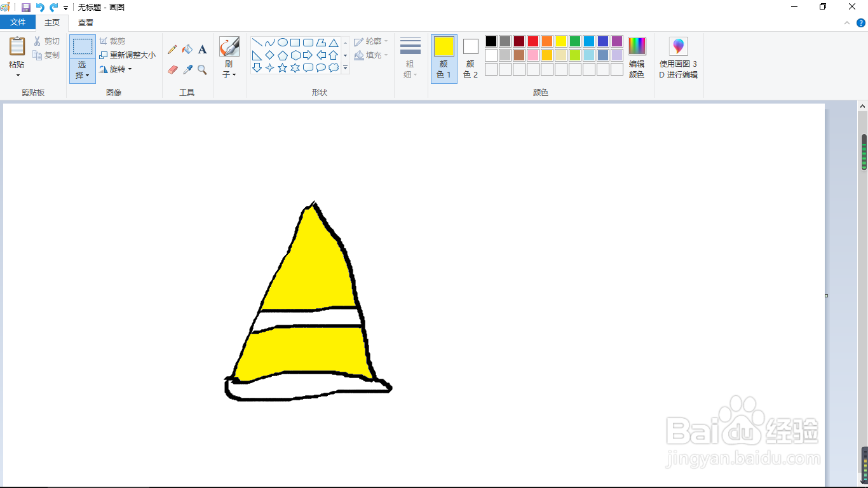Select the Color picker eyedropper tool

(187, 70)
